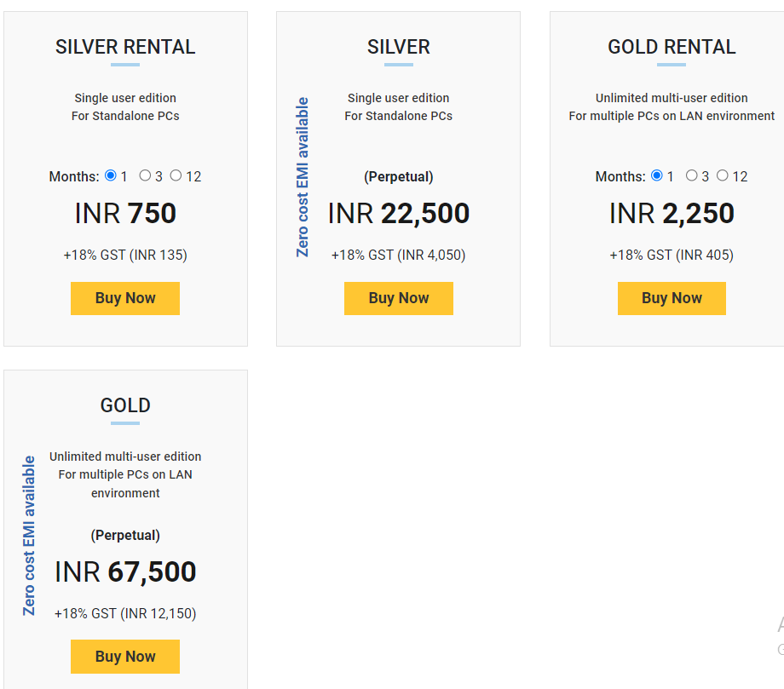784x689 pixels.
Task: Click the INR 2,250 price
Action: coord(672,213)
